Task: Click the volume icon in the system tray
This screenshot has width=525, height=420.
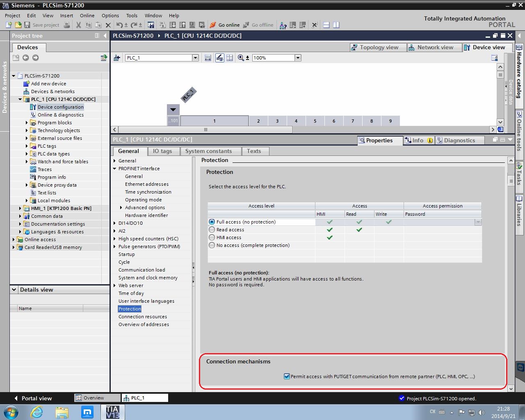Action: (482, 412)
